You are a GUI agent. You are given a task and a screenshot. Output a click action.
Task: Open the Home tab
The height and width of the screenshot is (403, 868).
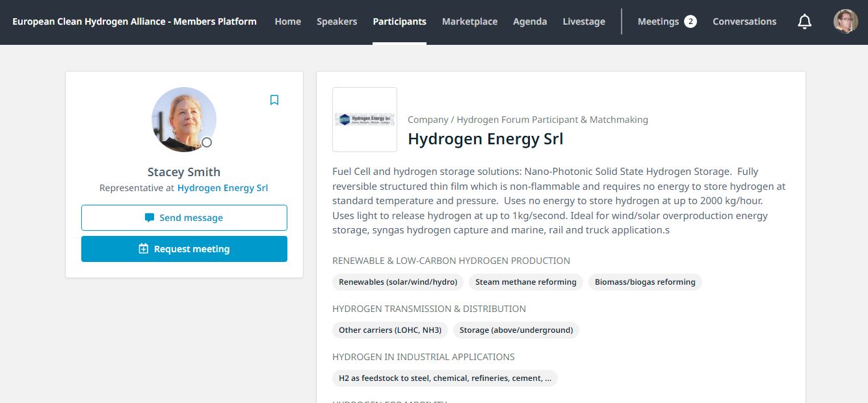pyautogui.click(x=287, y=21)
